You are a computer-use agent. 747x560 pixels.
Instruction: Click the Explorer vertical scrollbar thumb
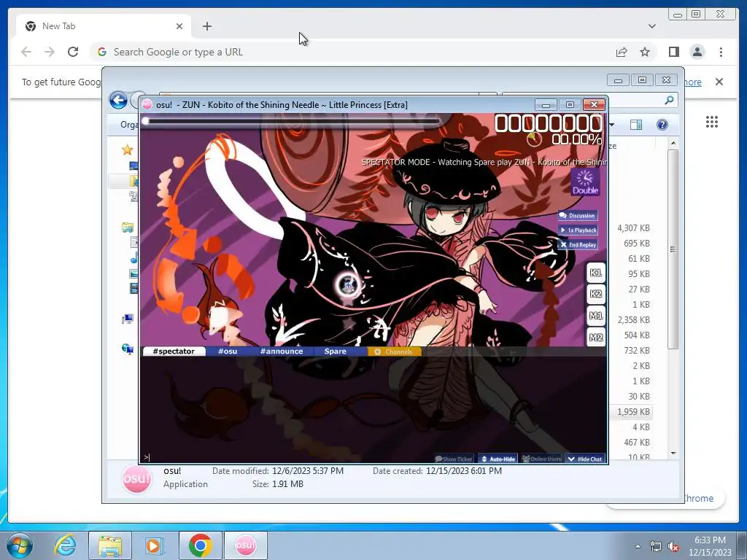(673, 249)
